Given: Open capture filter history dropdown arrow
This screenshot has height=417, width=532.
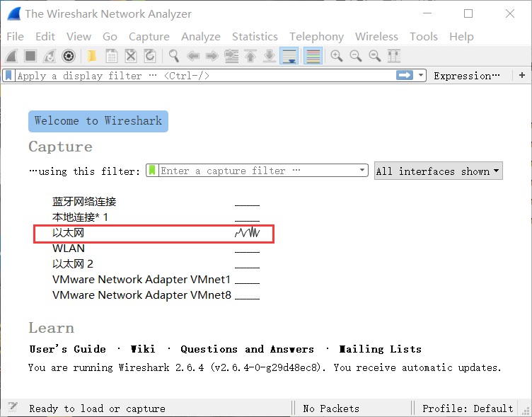Looking at the screenshot, I should (362, 170).
